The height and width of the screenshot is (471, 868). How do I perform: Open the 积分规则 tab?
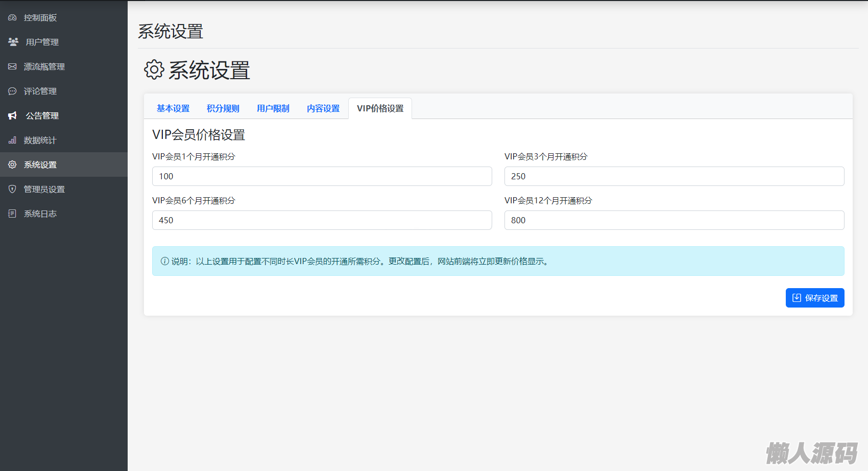click(x=223, y=108)
